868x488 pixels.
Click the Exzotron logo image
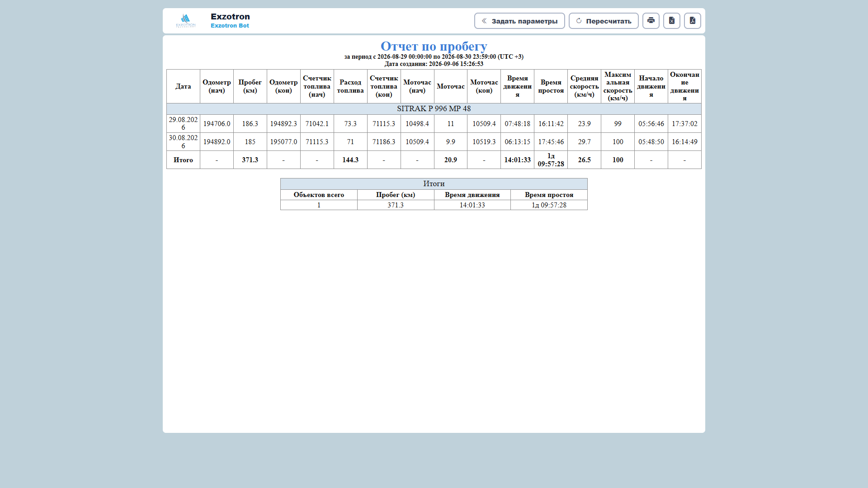186,21
